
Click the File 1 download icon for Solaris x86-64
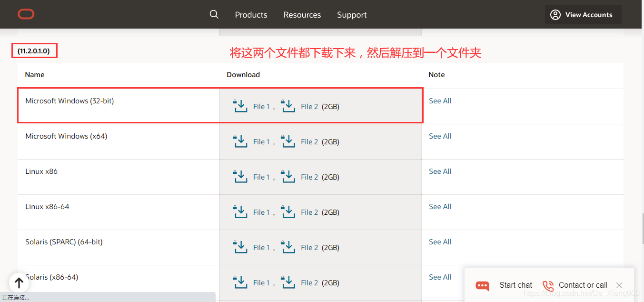(x=240, y=282)
